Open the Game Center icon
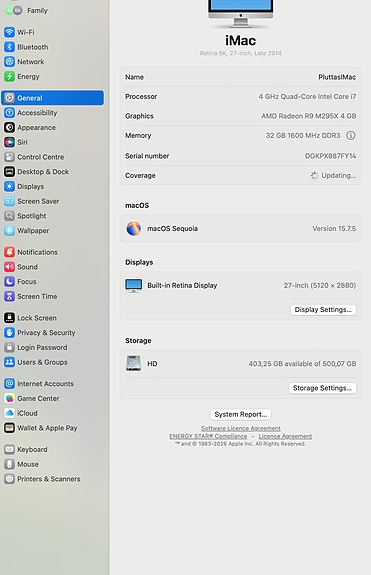The image size is (371, 575). click(10, 398)
